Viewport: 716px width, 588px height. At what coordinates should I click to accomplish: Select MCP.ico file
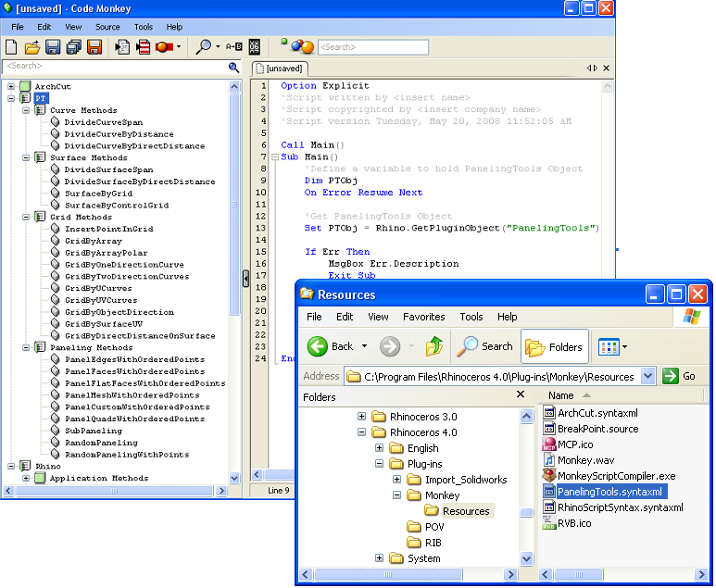(x=575, y=444)
